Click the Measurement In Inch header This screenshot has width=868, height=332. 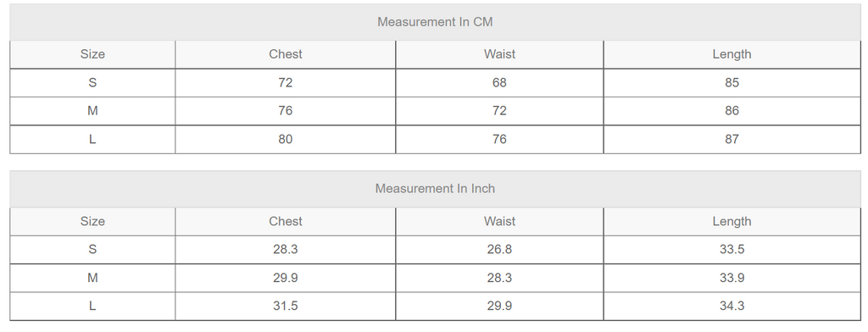coord(435,189)
